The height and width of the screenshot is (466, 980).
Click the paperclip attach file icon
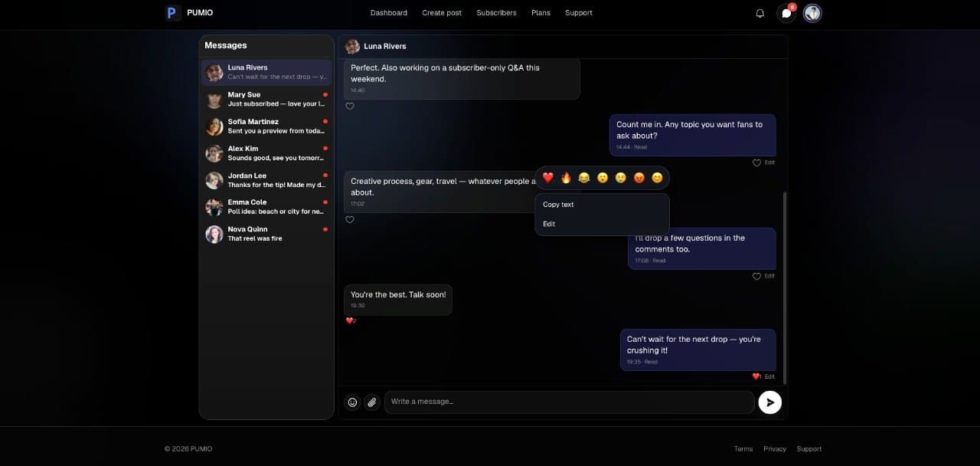click(x=372, y=402)
